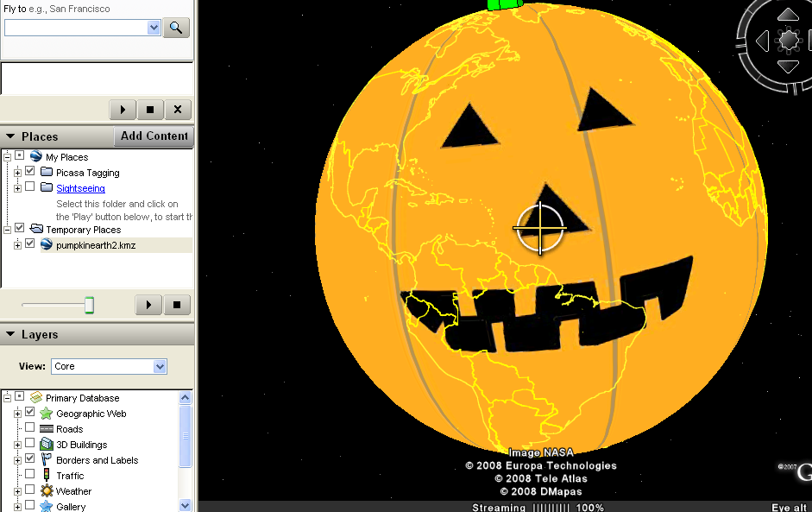Expand the Weather layer

17,491
